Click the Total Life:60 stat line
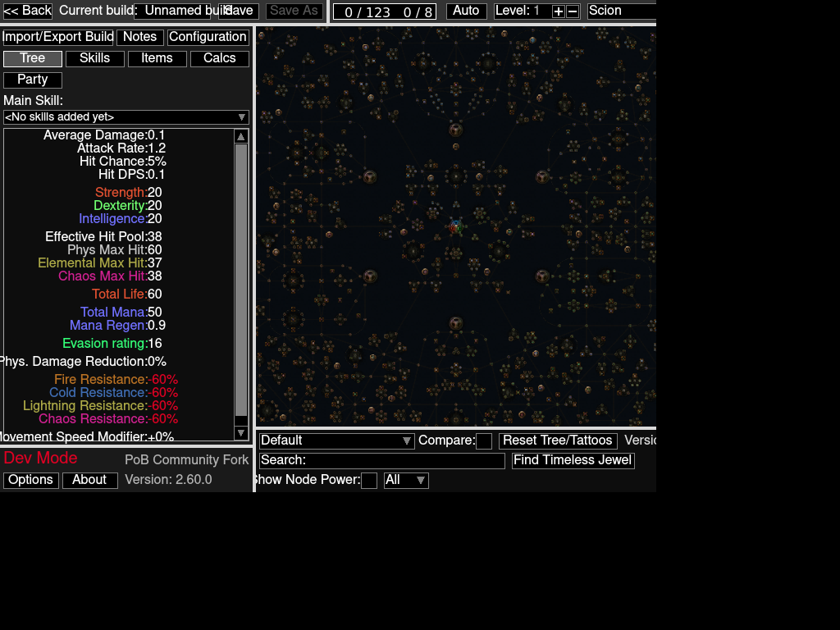Screen dimensions: 840x630 point(127,294)
